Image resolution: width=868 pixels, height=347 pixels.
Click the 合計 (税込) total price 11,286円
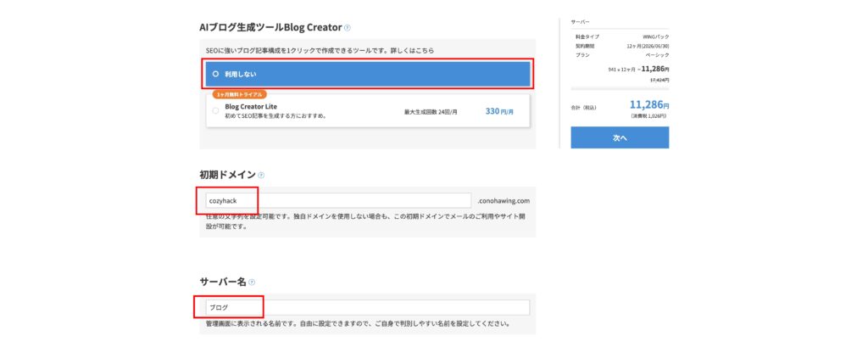coord(648,106)
